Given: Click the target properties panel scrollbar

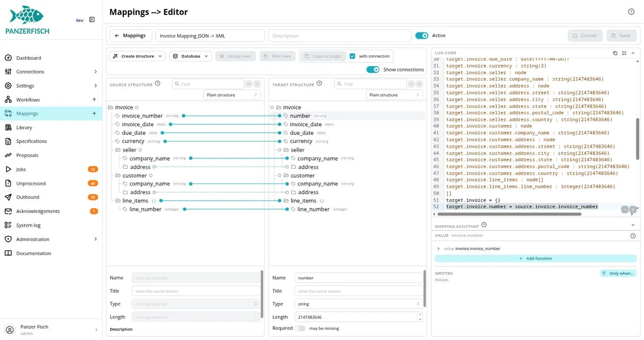Looking at the screenshot, I should [424, 288].
